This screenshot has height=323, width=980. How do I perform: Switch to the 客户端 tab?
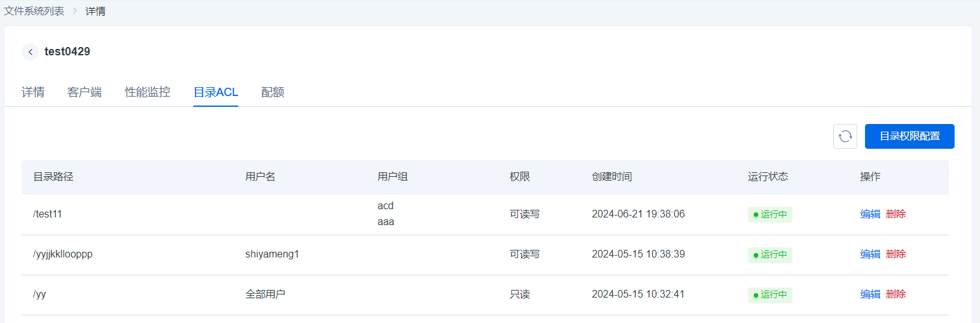pos(85,92)
